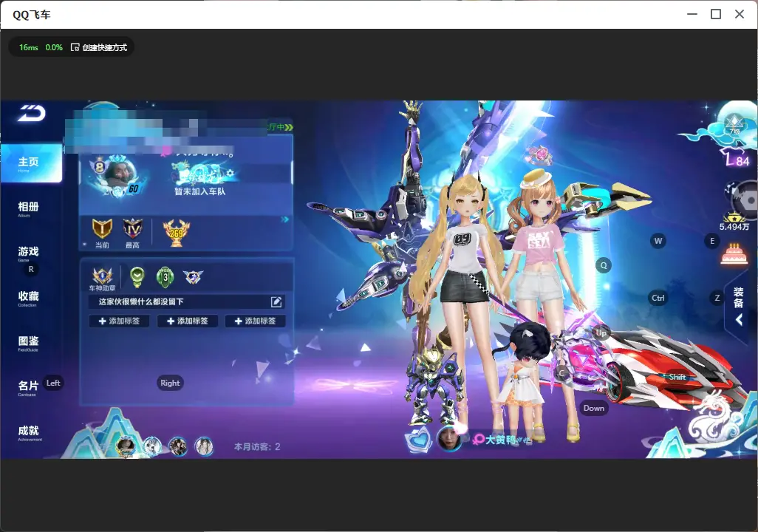Image resolution: width=758 pixels, height=532 pixels.
Task: Click the pink badge above the right character
Action: [538, 156]
